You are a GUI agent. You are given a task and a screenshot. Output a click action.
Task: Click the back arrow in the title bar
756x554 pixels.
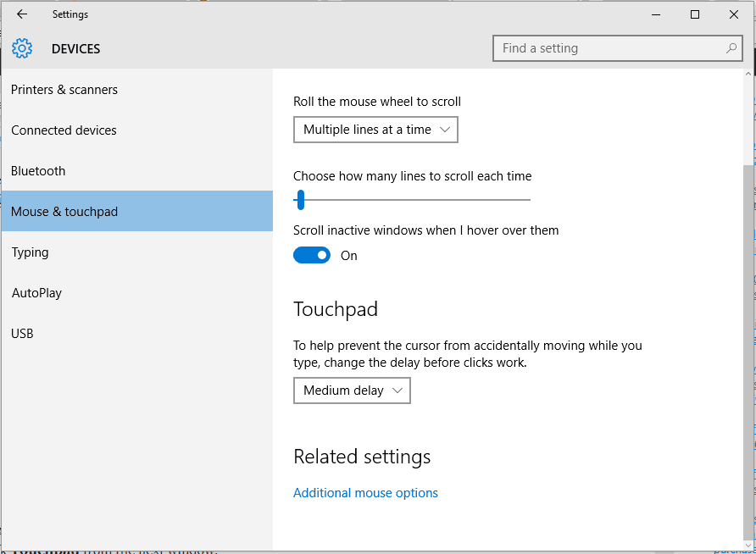tap(22, 14)
